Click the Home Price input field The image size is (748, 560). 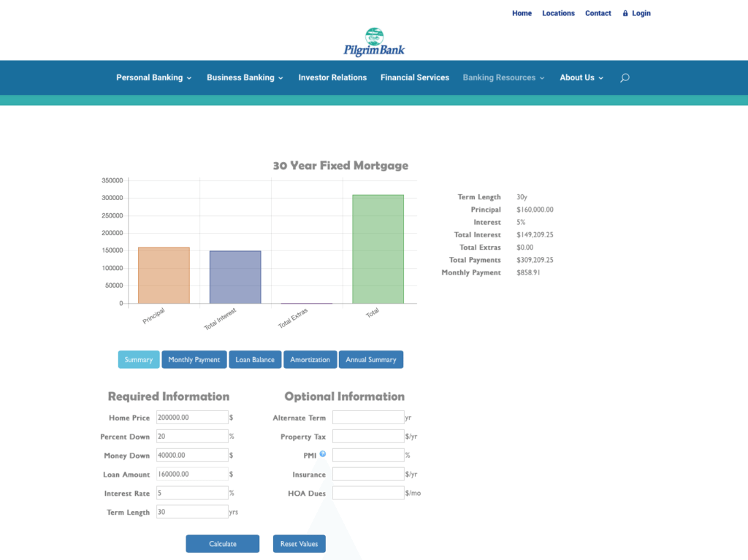[192, 418]
